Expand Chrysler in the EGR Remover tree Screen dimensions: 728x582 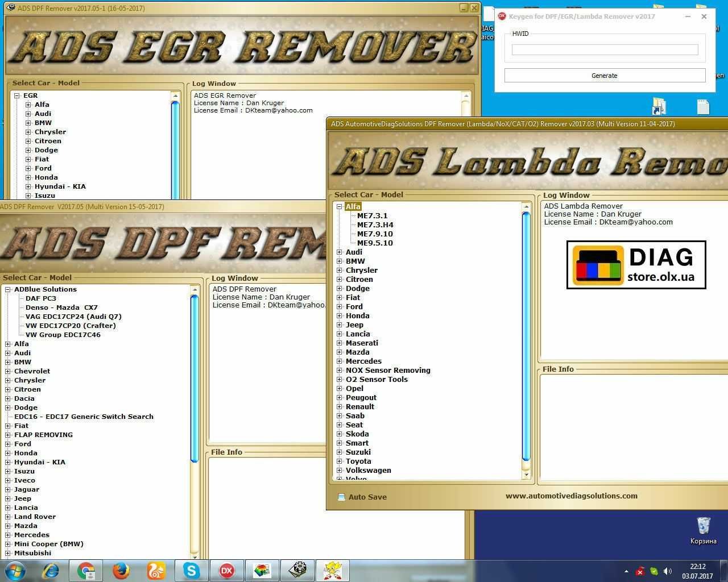coord(28,132)
